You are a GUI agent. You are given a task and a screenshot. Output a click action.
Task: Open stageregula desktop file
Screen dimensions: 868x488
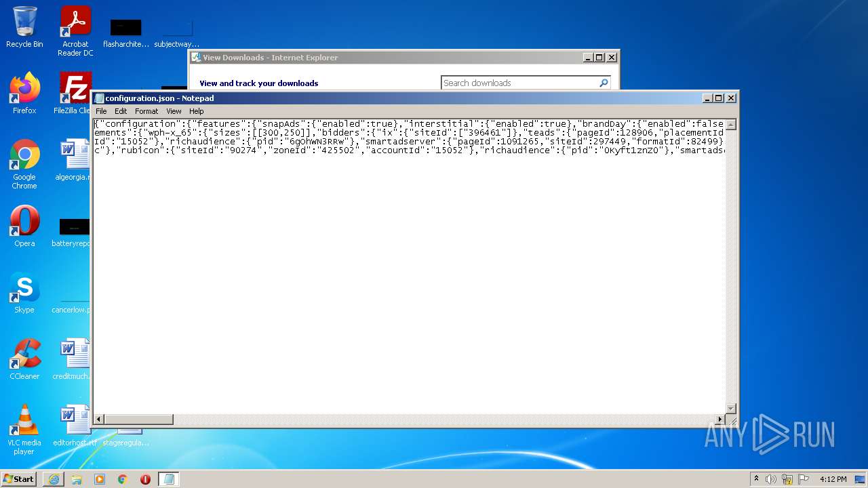point(126,438)
